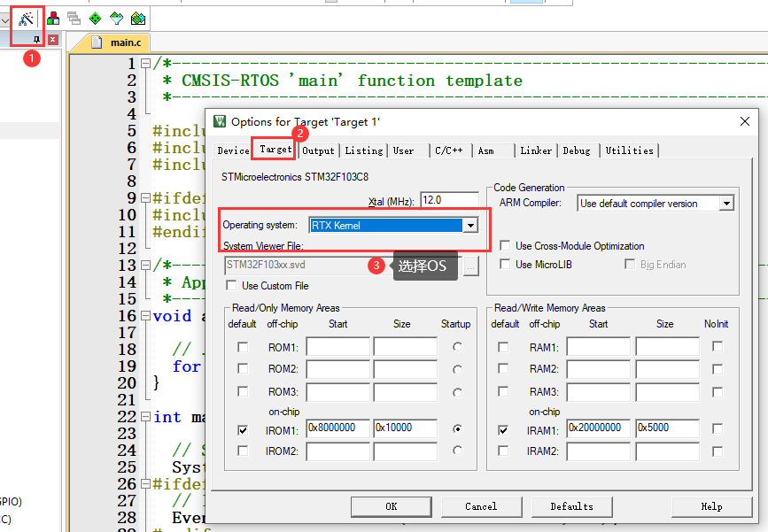Click the Pack Installer stacked diamonds icon
The image size is (768, 532).
point(137,18)
